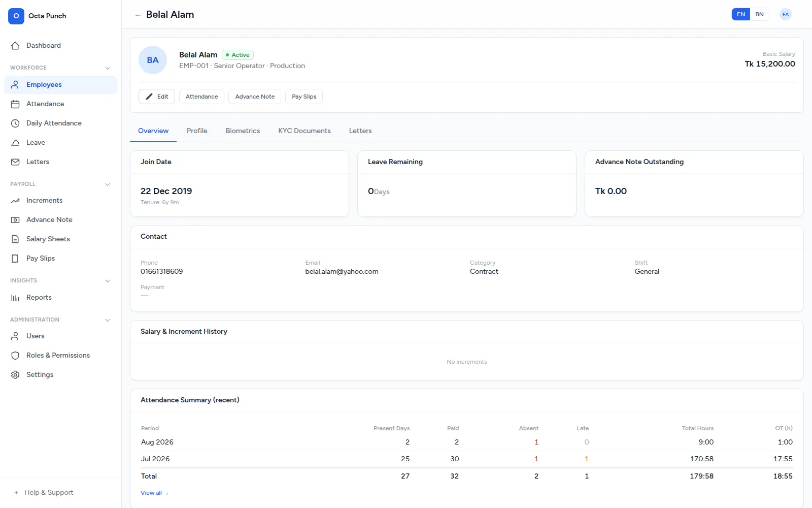
Task: Select the Overview tab
Action: tap(153, 131)
